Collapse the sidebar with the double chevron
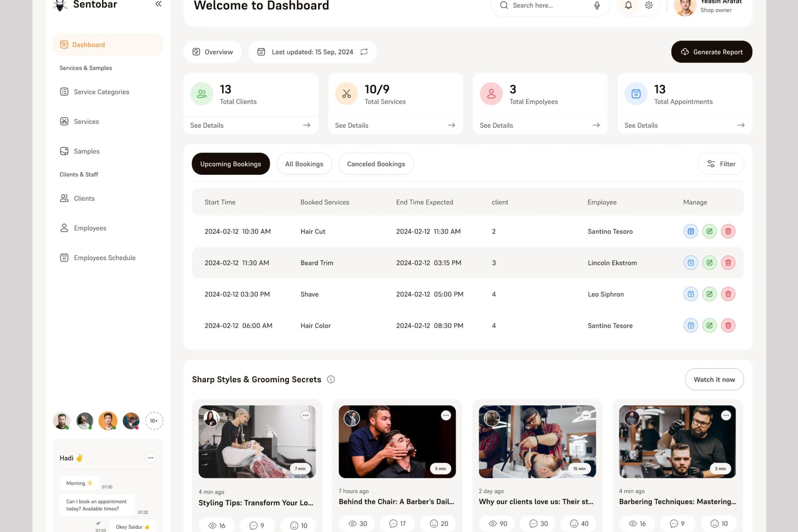 pyautogui.click(x=158, y=4)
